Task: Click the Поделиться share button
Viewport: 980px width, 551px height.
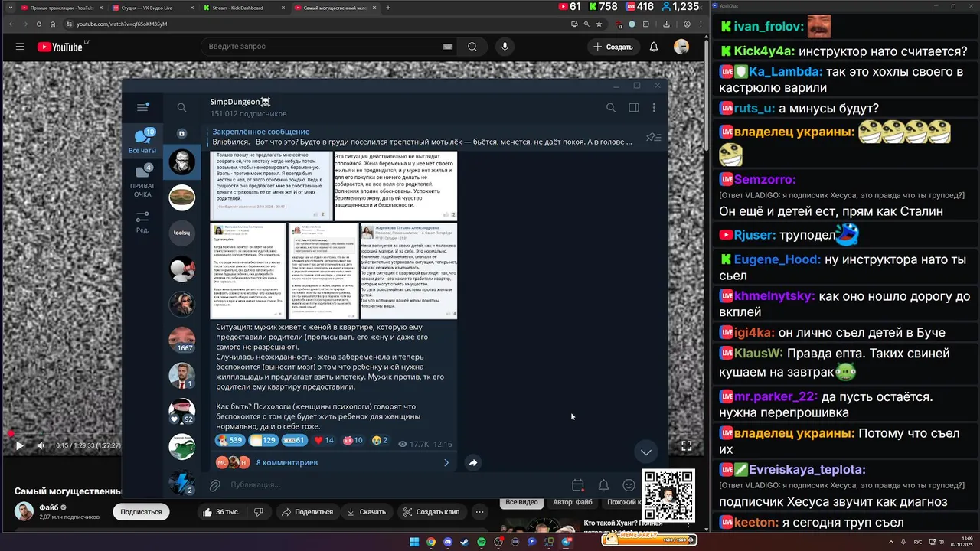Action: click(306, 512)
